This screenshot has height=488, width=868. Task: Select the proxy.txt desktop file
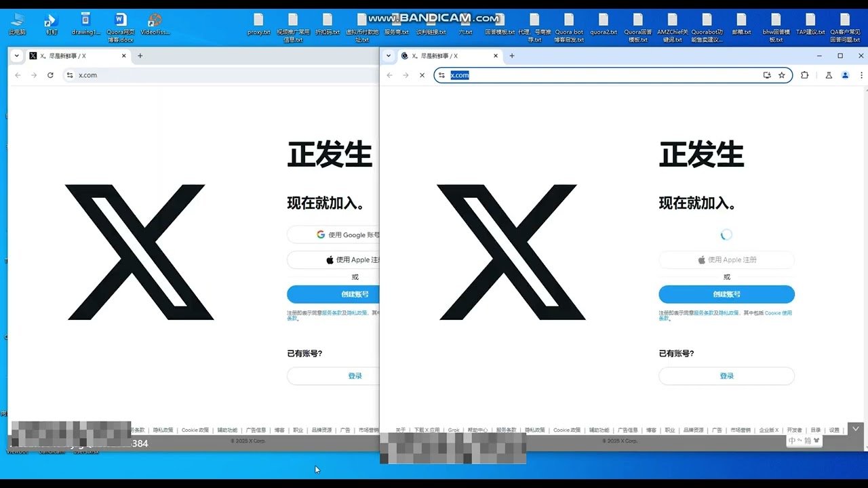pyautogui.click(x=259, y=24)
